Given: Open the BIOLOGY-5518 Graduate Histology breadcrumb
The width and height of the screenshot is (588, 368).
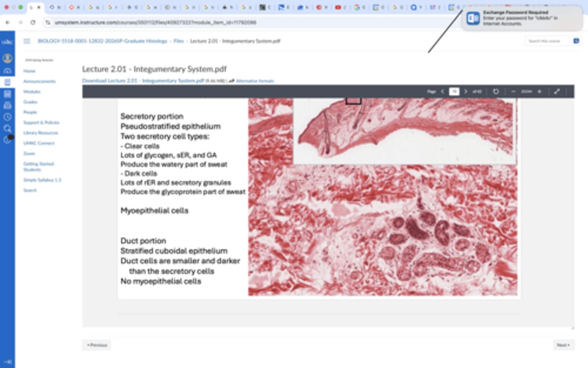Looking at the screenshot, I should (x=102, y=41).
